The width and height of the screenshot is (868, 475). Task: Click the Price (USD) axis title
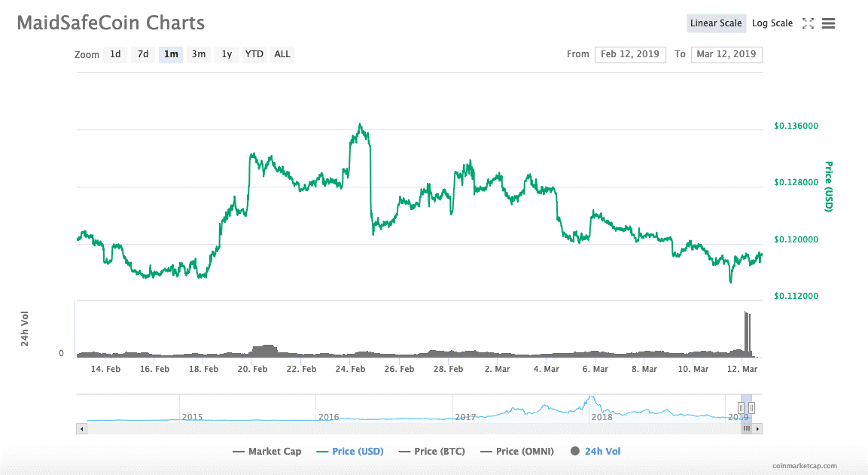point(829,187)
